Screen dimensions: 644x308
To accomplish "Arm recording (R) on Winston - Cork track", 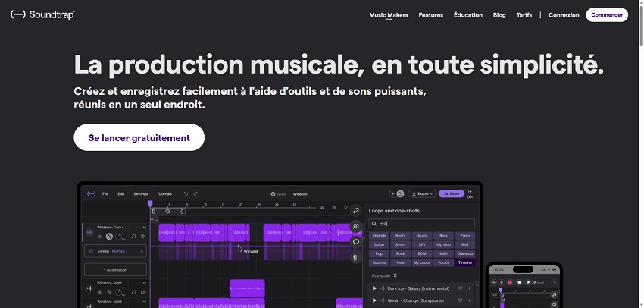I will 100,237.
